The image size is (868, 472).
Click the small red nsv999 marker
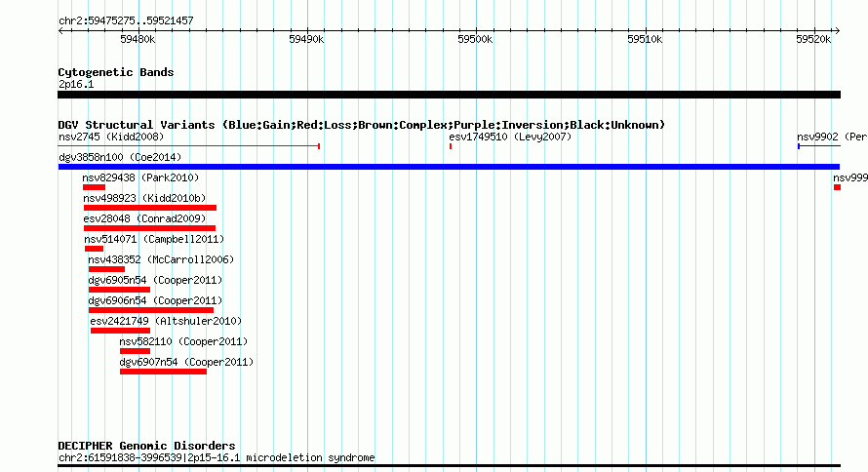837,187
